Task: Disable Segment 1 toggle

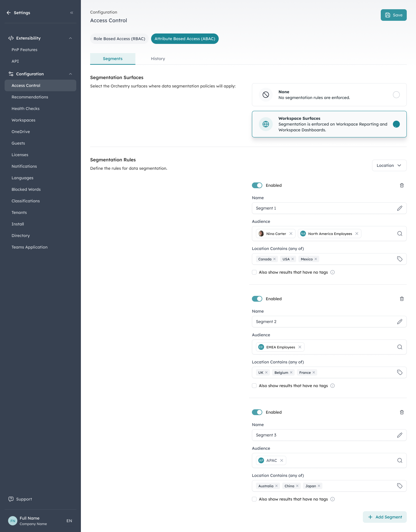Action: [x=257, y=185]
